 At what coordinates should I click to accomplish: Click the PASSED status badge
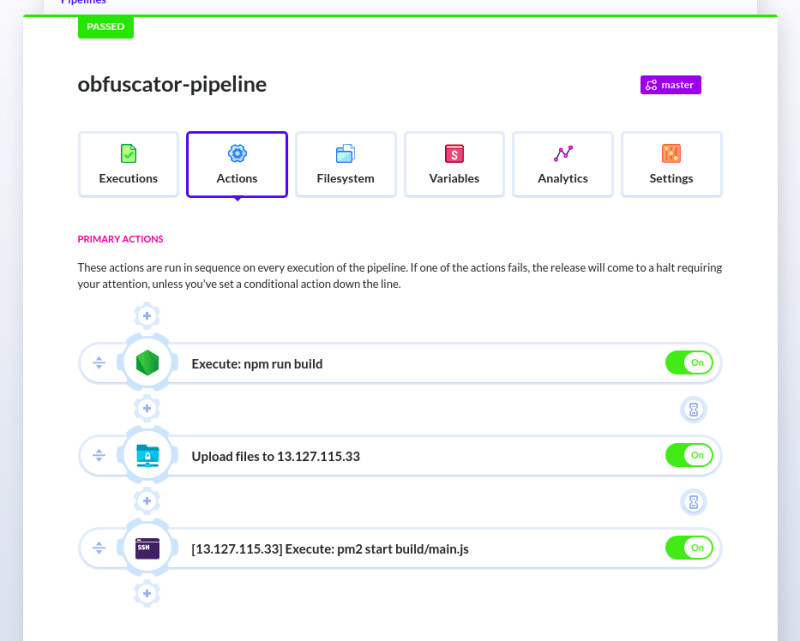106,27
